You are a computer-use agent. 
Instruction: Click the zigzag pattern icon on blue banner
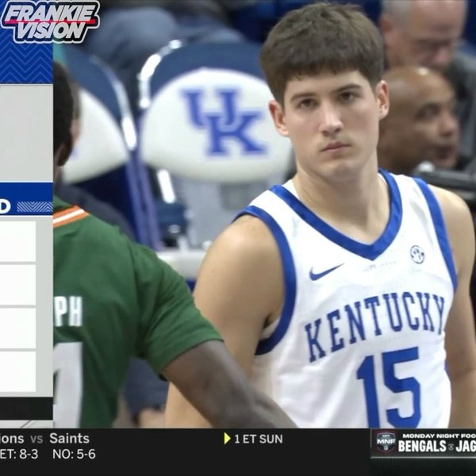(35, 207)
